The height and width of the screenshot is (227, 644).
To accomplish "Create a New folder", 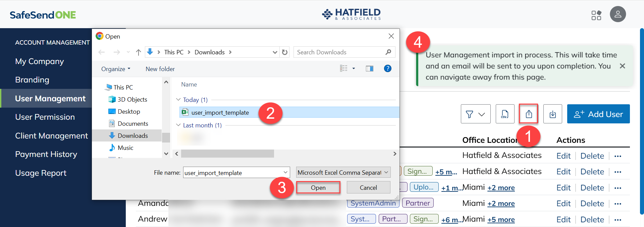I will (x=160, y=69).
